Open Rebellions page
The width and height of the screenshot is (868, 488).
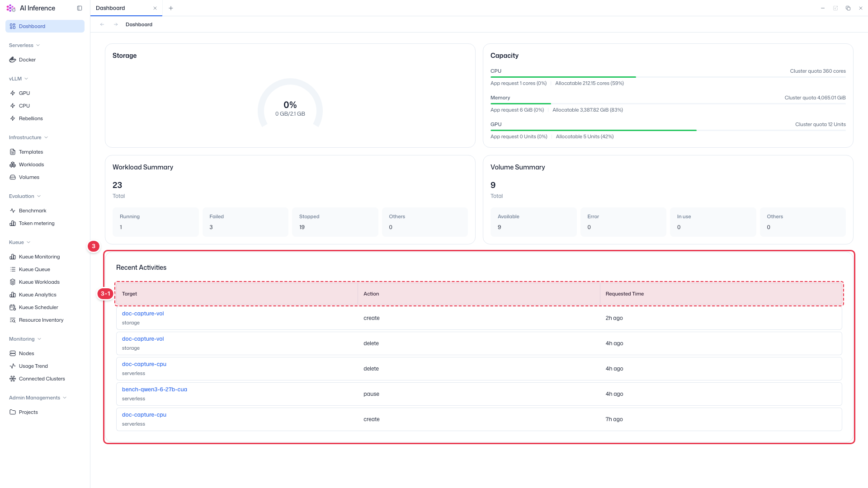click(x=45, y=118)
